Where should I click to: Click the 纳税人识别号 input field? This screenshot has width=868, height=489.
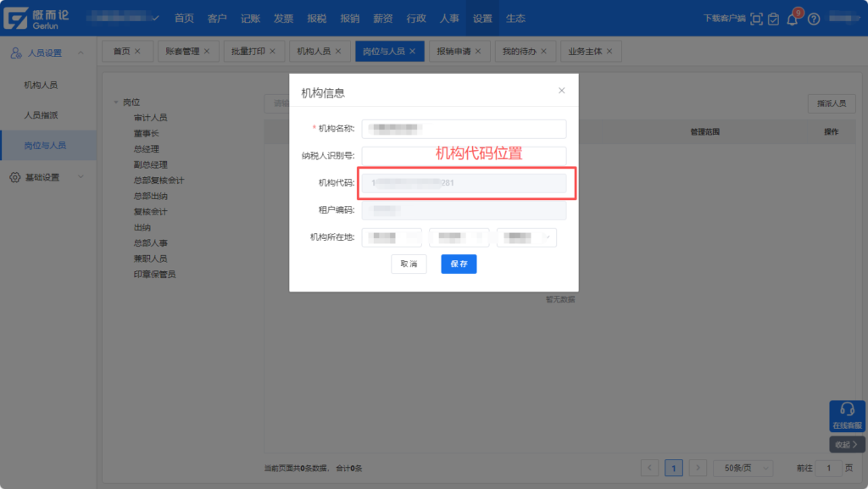pos(464,156)
